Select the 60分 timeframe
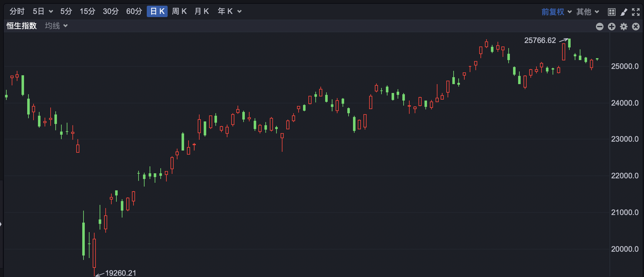Image resolution: width=644 pixels, height=277 pixels. click(x=134, y=11)
